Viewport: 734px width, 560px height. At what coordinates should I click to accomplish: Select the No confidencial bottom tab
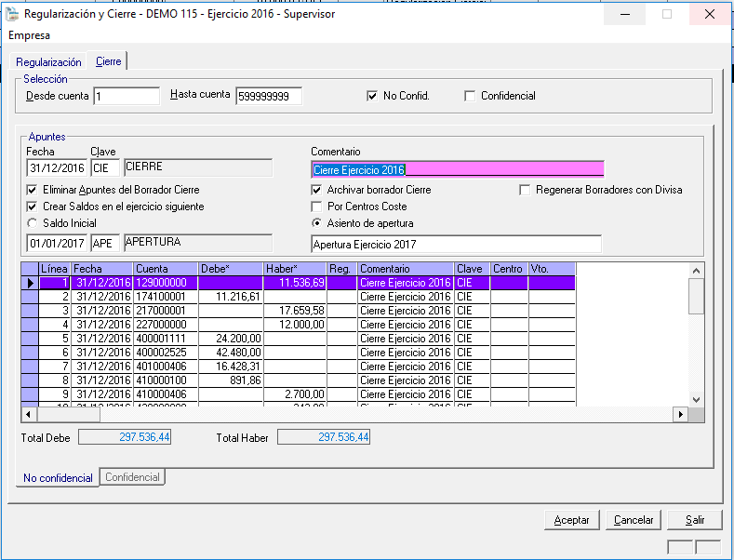pos(58,477)
